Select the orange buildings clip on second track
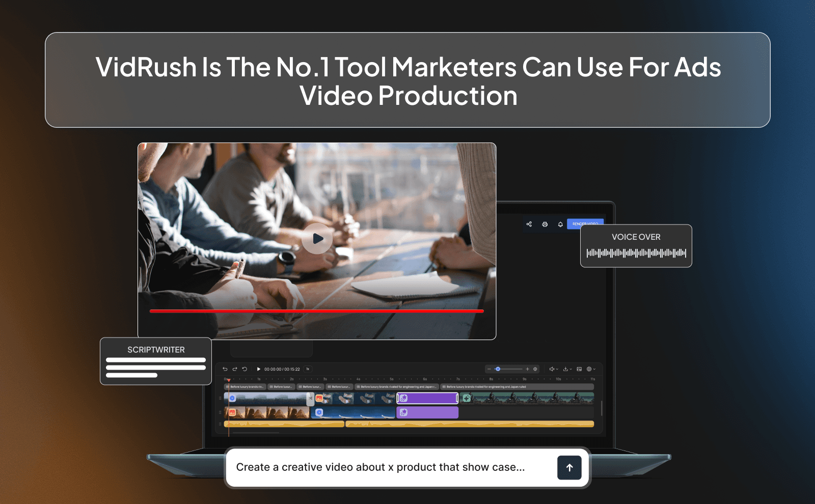The height and width of the screenshot is (504, 815). (266, 412)
